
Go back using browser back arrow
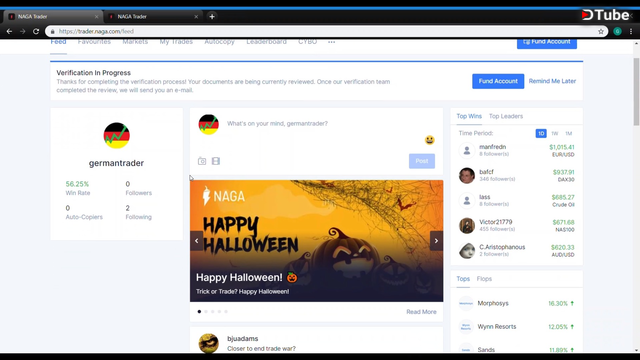(x=9, y=31)
